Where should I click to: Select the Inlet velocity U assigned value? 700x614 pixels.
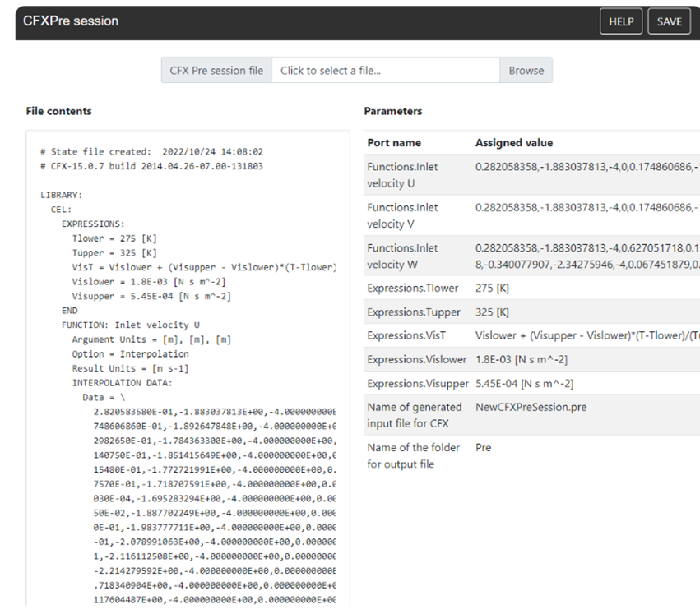coord(586,167)
